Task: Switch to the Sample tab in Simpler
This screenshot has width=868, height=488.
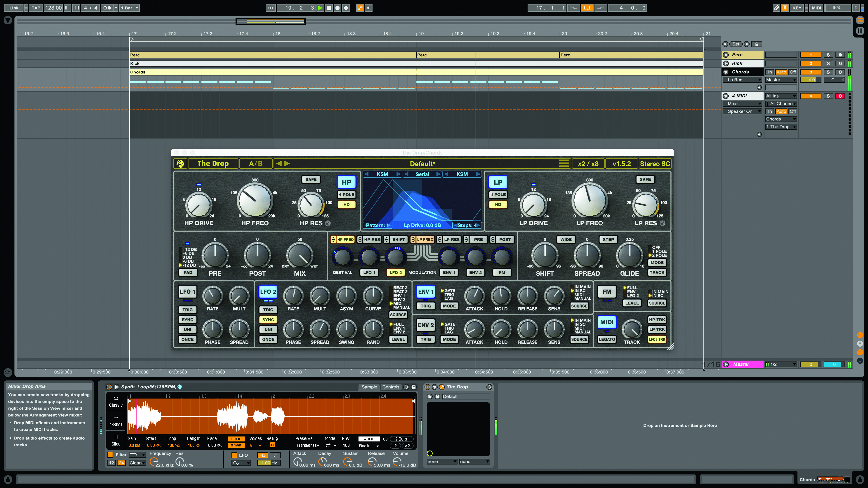Action: [369, 387]
